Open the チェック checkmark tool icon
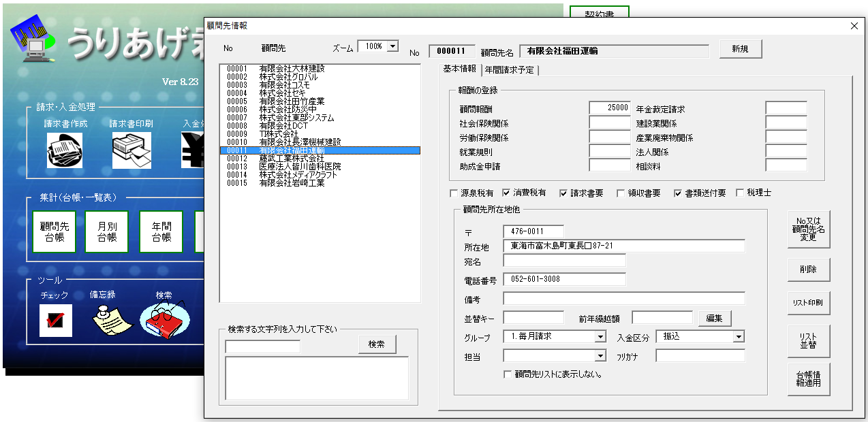This screenshot has height=422, width=868. [x=56, y=321]
